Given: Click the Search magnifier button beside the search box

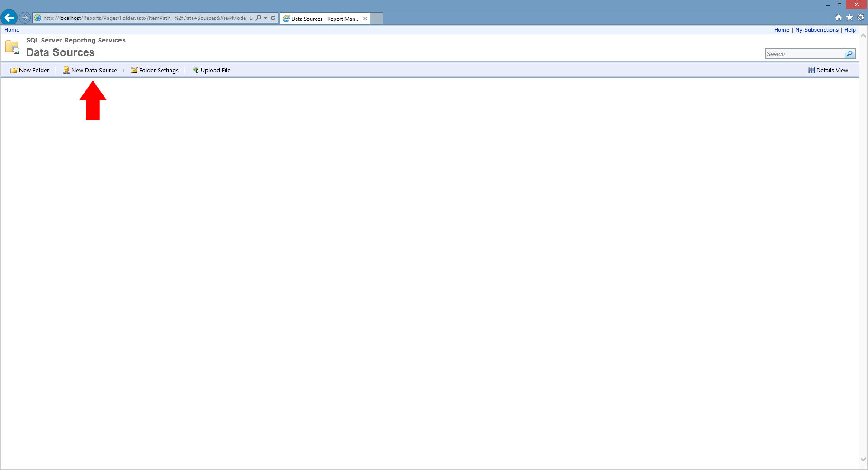Looking at the screenshot, I should pos(850,54).
